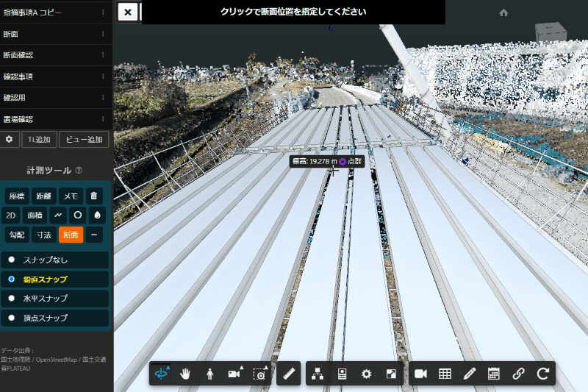
Task: Open the calendar icon in toolbar
Action: point(494,374)
